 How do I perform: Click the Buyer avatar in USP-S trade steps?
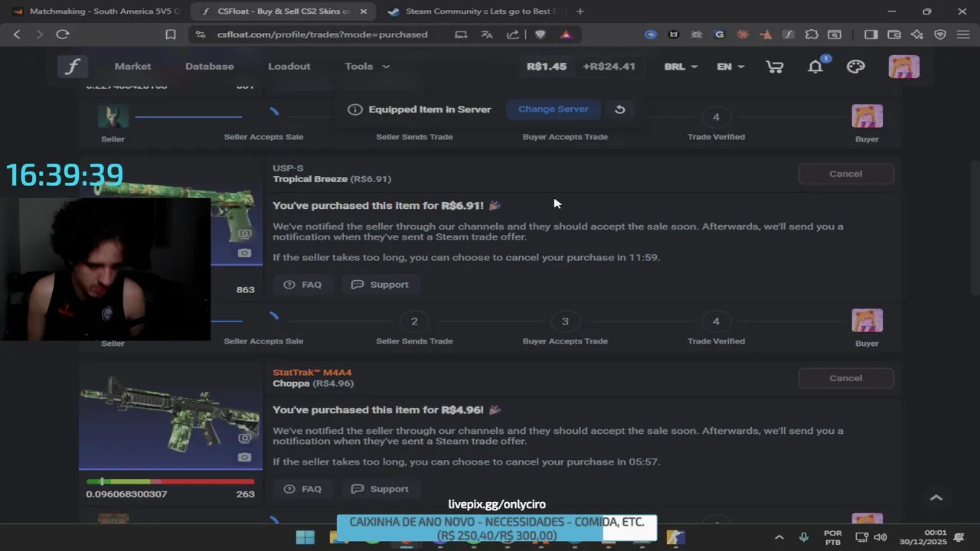(x=867, y=321)
